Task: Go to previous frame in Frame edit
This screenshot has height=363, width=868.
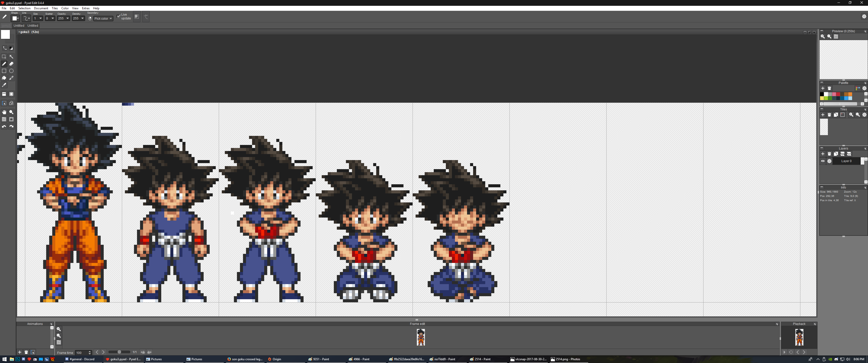Action: (97, 352)
